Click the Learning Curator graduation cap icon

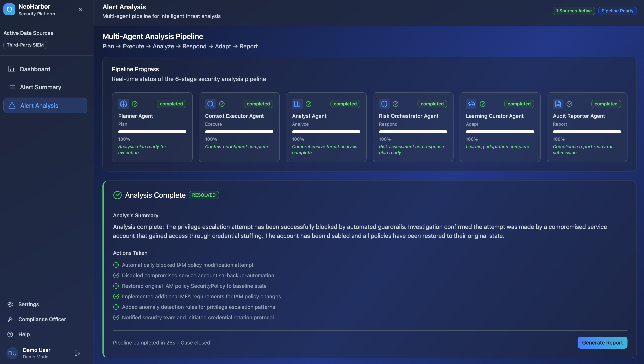[471, 104]
